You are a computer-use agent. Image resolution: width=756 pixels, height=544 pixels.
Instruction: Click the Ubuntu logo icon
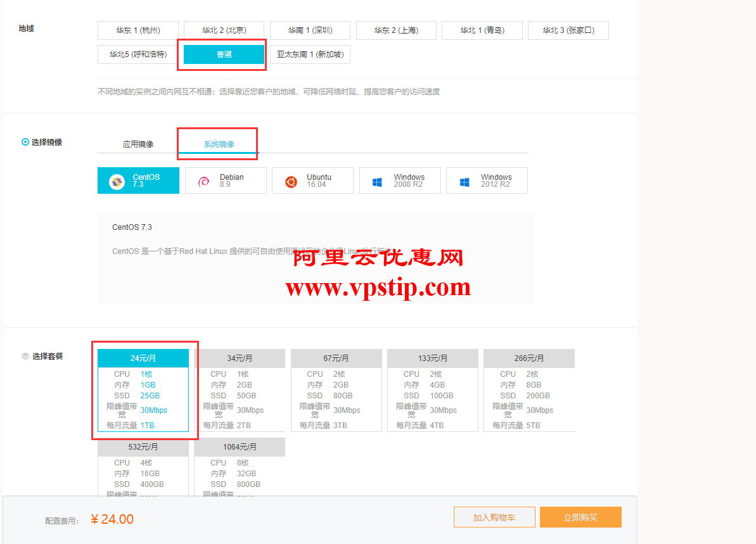coord(292,182)
